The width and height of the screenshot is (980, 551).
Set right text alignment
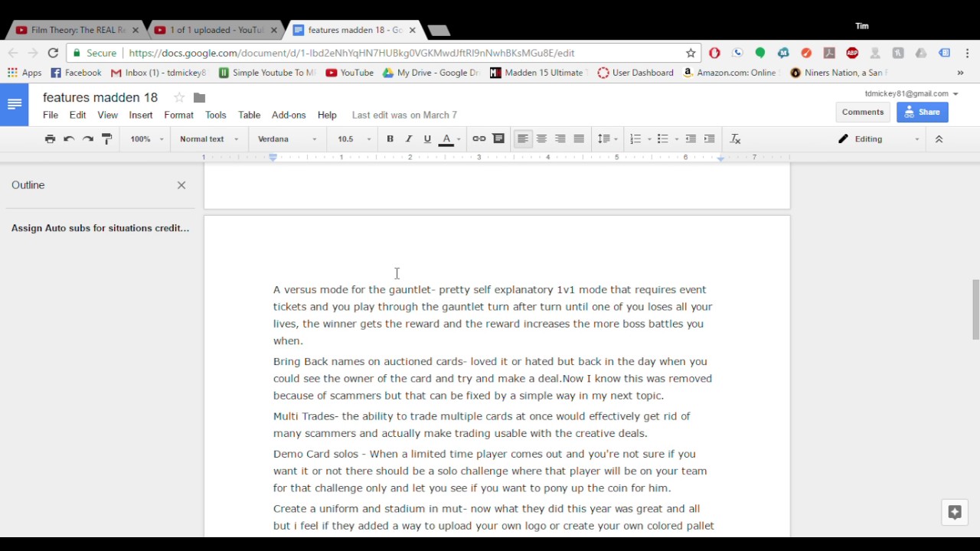(x=560, y=139)
